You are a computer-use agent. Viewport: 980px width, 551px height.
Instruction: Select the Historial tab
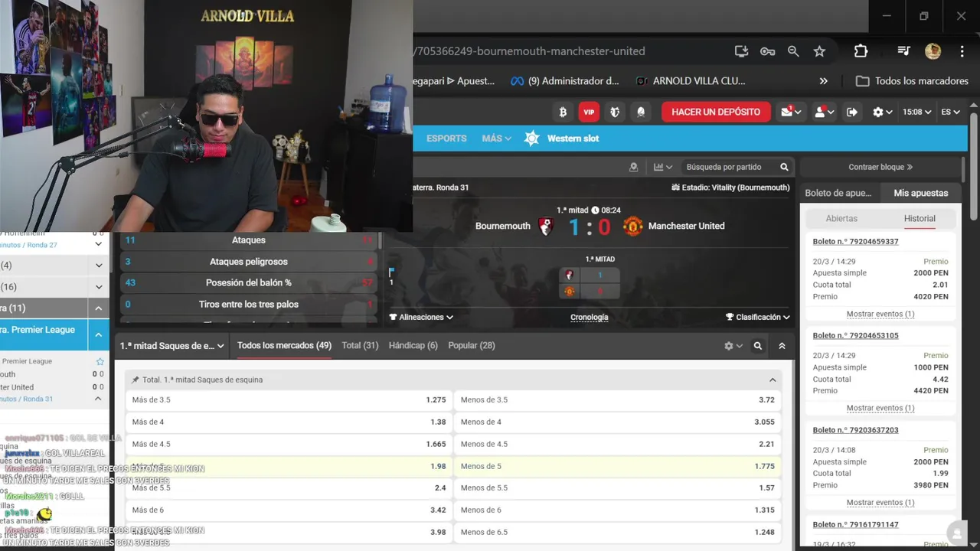(x=920, y=218)
